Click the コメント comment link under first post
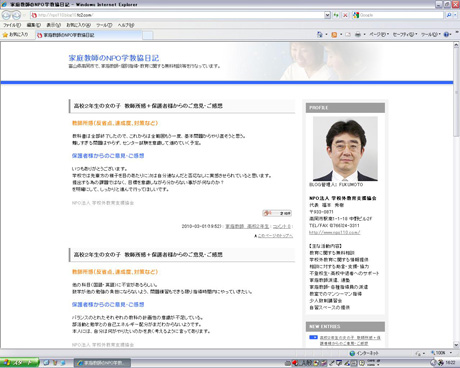This screenshot has height=368, width=460. pos(282,226)
